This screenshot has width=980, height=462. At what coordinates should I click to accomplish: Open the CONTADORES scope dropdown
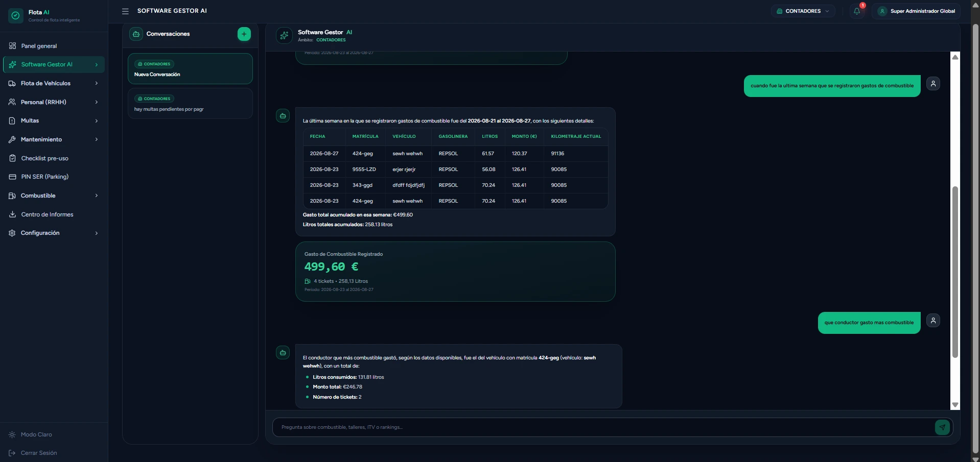tap(803, 11)
